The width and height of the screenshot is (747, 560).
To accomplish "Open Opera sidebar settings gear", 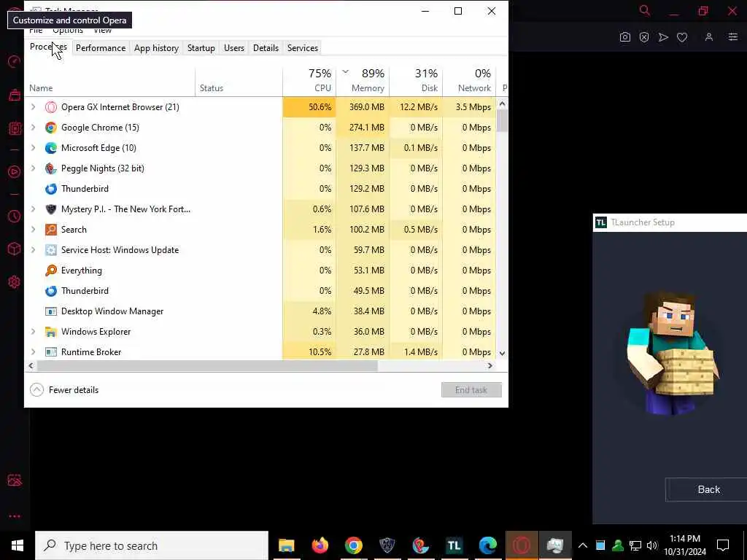I will click(x=15, y=282).
